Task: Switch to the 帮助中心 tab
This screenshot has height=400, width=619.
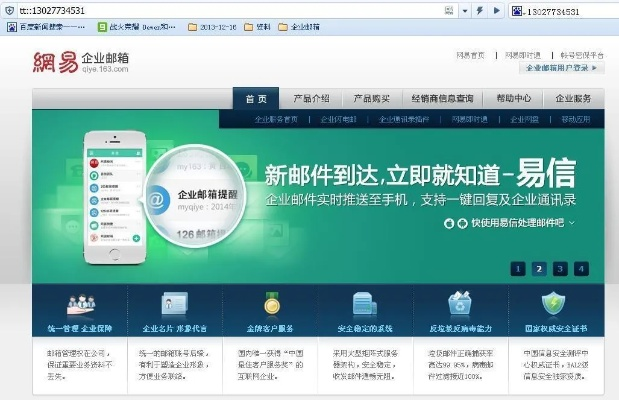Action: coord(513,99)
